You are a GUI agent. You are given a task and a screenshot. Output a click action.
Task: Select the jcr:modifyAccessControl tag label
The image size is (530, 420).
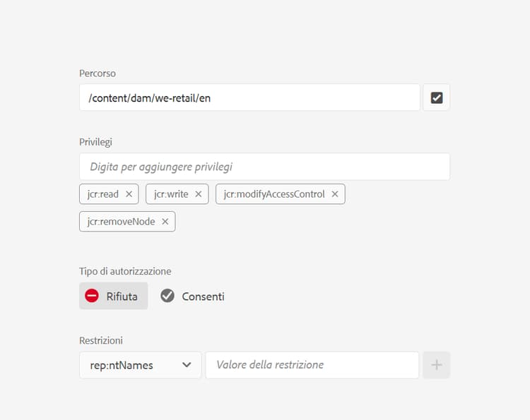pos(274,194)
